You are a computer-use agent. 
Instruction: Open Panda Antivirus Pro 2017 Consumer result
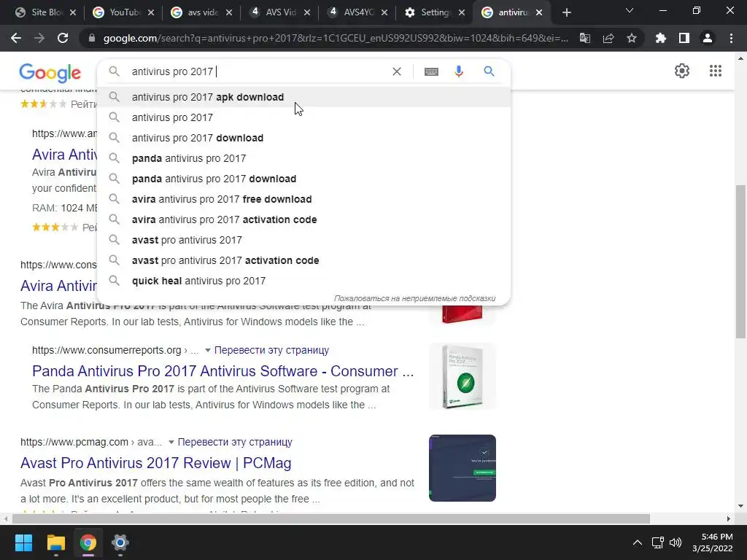tap(223, 371)
